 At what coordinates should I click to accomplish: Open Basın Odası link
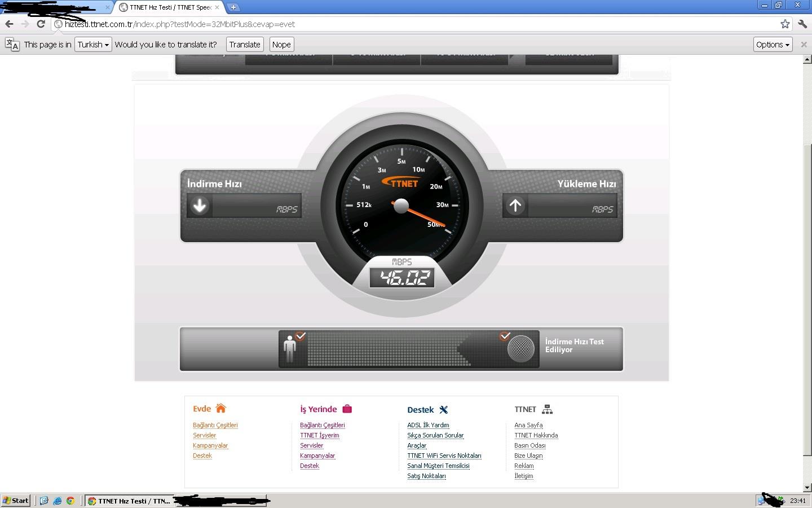click(529, 445)
